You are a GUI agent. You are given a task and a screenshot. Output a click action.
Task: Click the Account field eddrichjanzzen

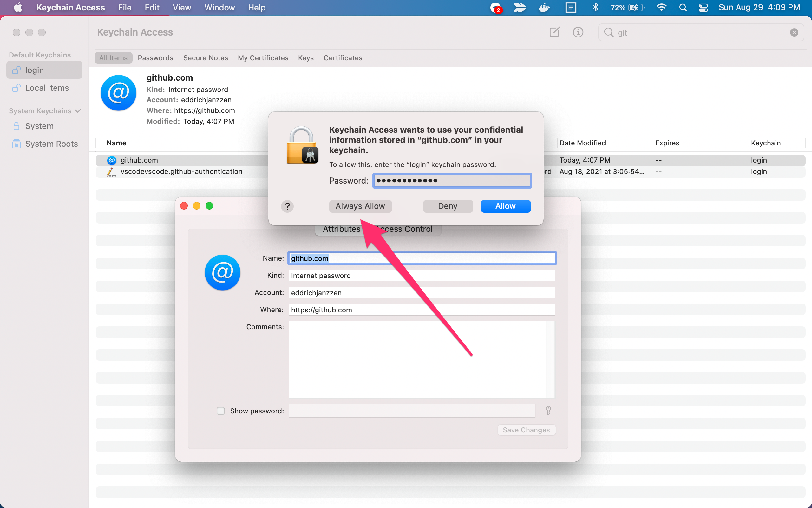point(422,293)
